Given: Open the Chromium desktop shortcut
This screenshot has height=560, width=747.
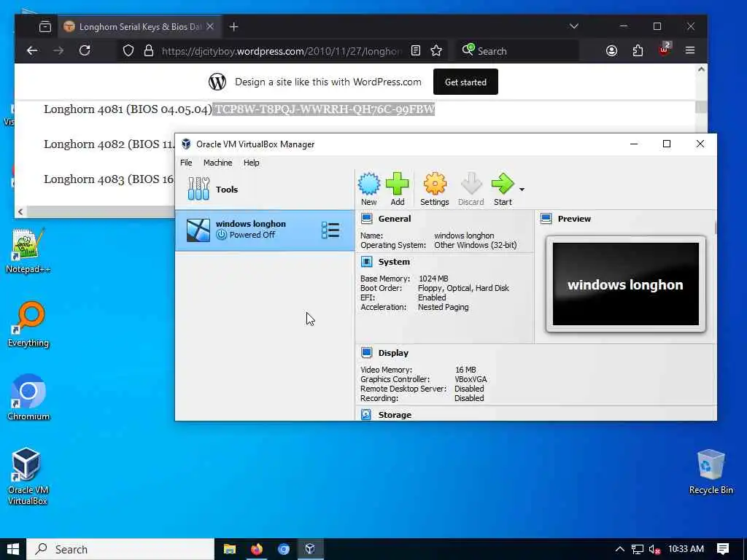Looking at the screenshot, I should point(28,397).
